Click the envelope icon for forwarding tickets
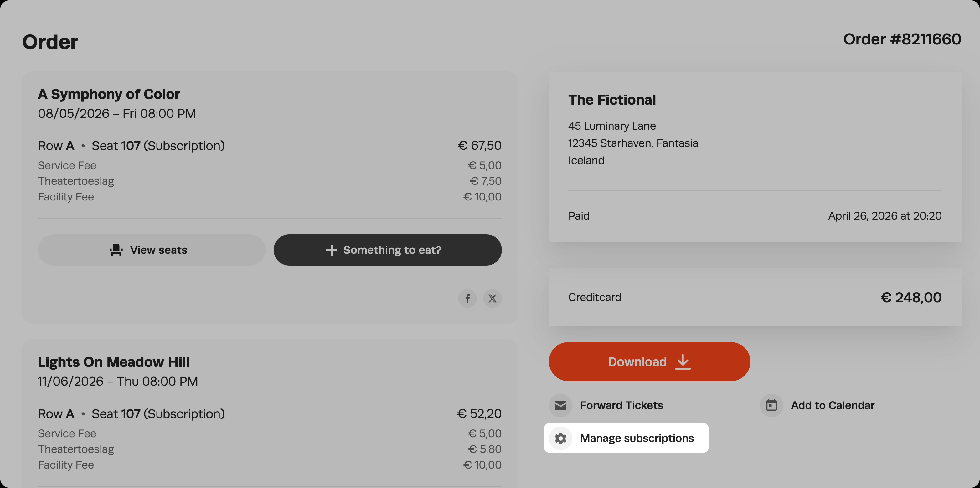Screen dimensions: 980x488 560,405
